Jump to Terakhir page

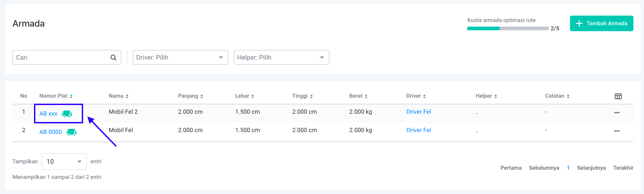pos(623,168)
